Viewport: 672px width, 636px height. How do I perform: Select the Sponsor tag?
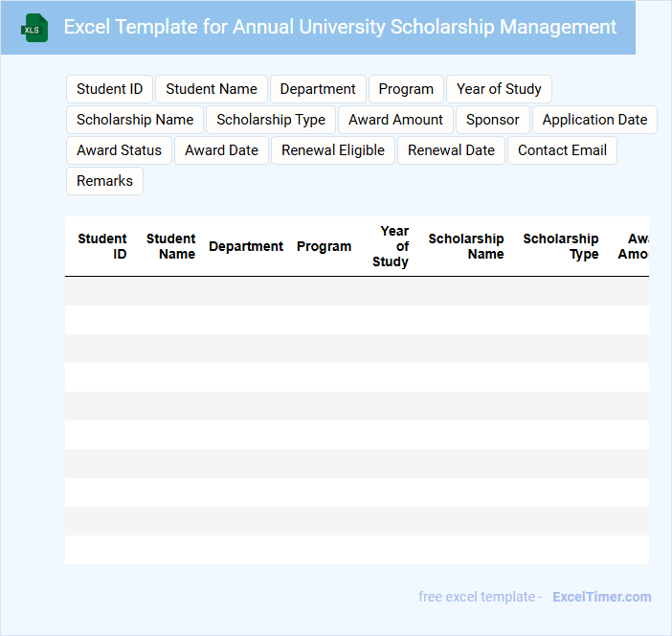pyautogui.click(x=493, y=120)
